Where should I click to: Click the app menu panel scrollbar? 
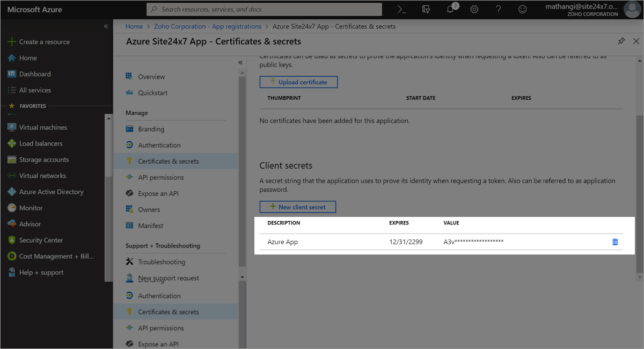(x=242, y=172)
